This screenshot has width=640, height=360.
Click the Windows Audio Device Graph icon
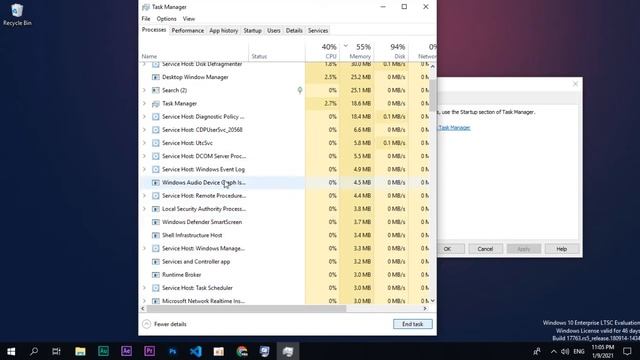click(x=156, y=182)
